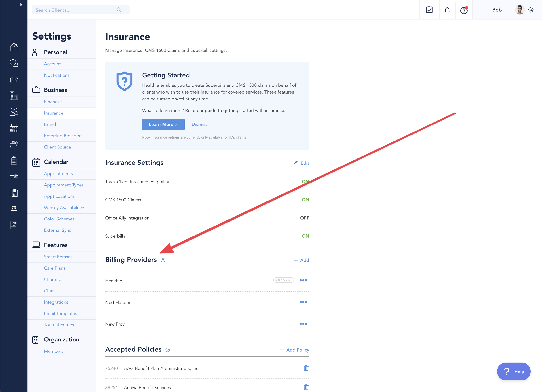Open the Help chat button
The height and width of the screenshot is (392, 542).
point(514,371)
